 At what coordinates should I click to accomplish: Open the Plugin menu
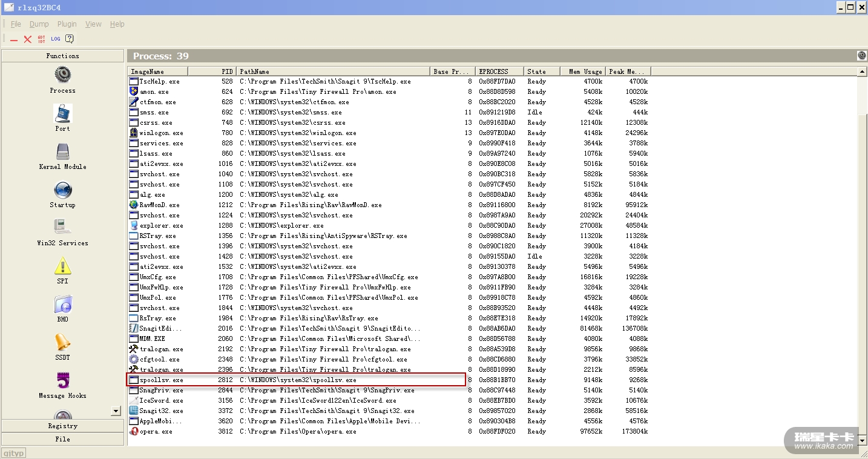(x=67, y=24)
